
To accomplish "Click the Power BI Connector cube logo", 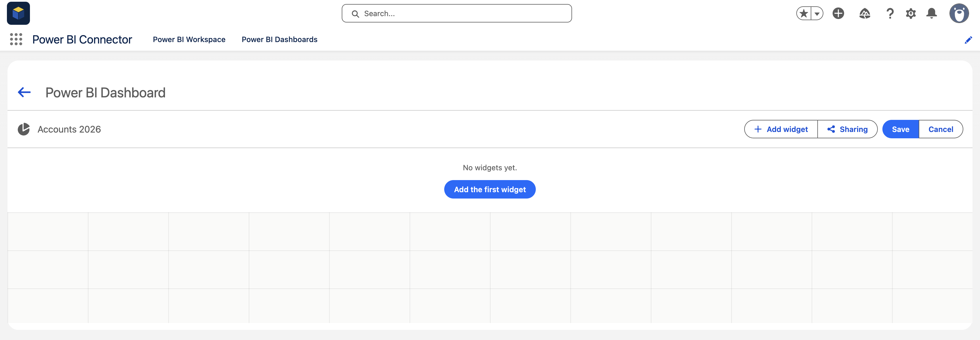I will [x=18, y=13].
